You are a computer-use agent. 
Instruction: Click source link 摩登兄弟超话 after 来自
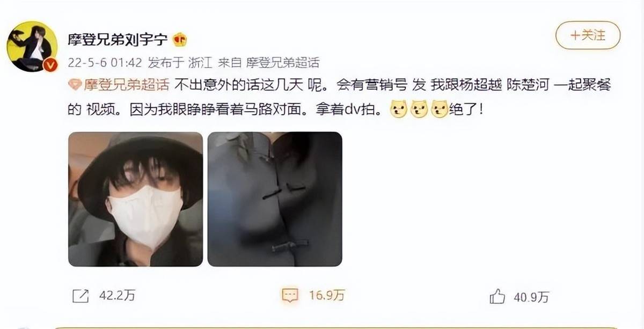coord(283,63)
